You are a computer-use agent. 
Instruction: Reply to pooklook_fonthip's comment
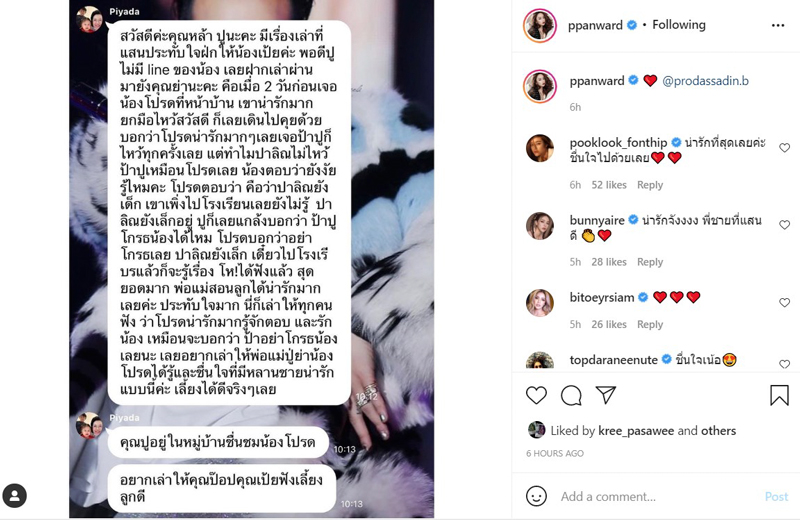(x=649, y=185)
